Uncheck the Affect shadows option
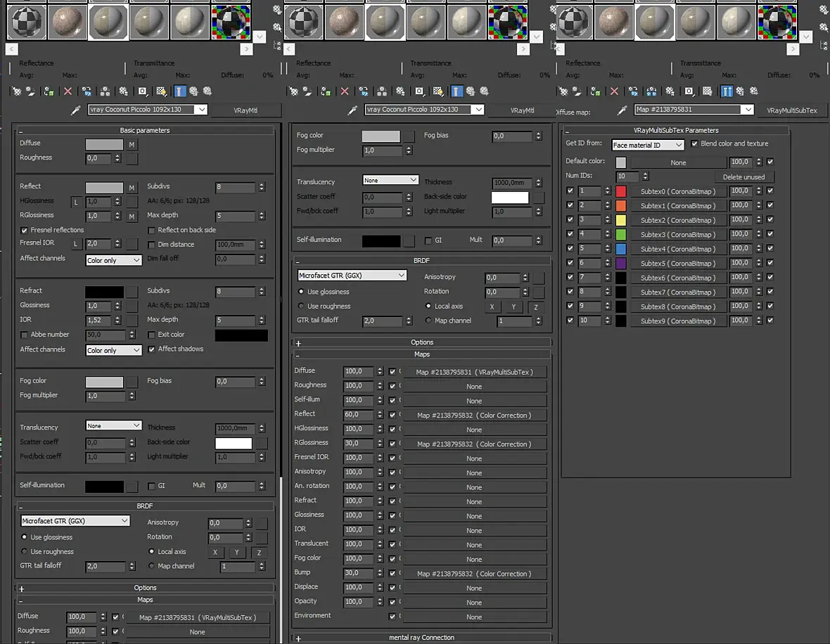830x644 pixels. point(152,349)
